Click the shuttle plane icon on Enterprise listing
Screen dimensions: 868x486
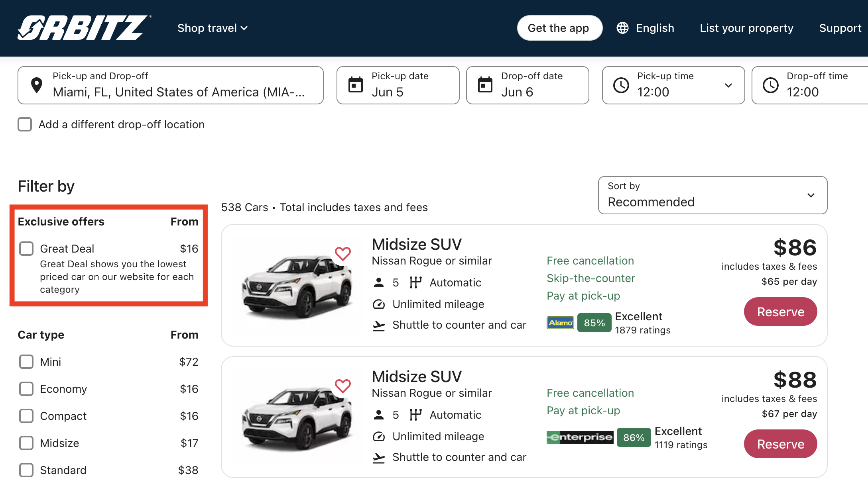pos(378,457)
